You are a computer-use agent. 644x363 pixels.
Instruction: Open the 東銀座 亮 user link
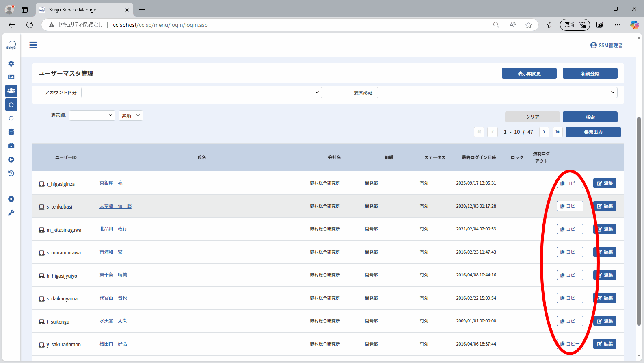[111, 183]
